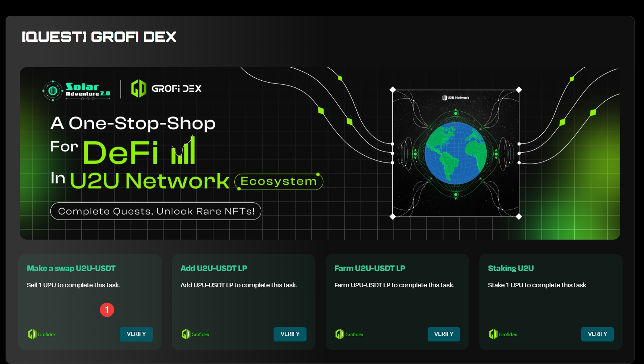The image size is (644, 364).
Task: Click the Solar Adventure 2.0 logo
Action: coord(77,91)
